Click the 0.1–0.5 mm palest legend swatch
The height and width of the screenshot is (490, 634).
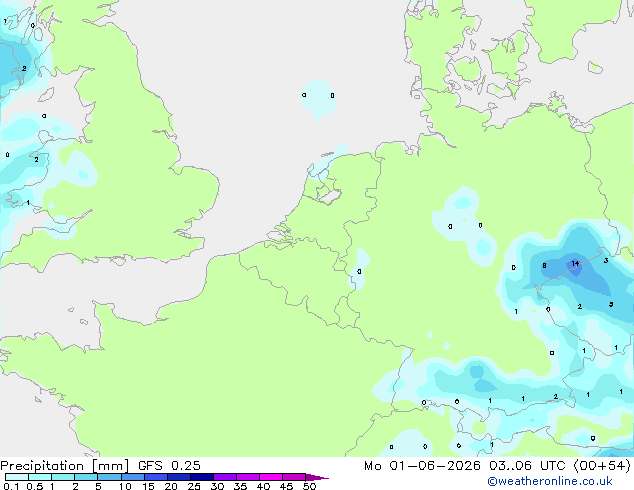click(17, 477)
